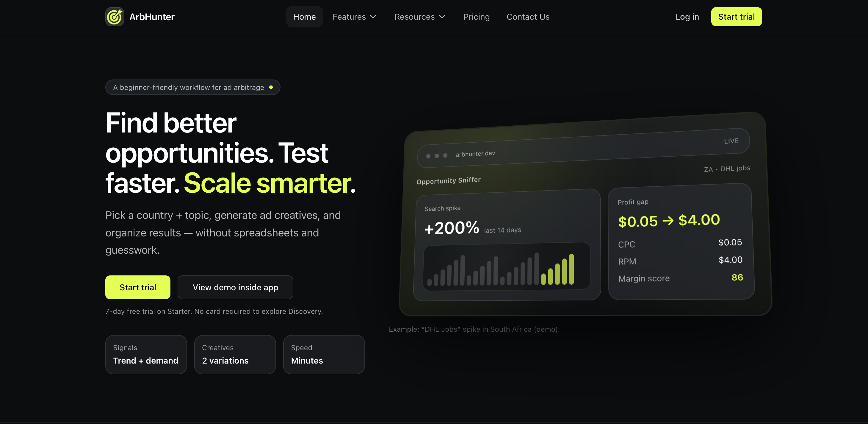The image size is (868, 424).
Task: Expand the Resources dropdown chevron
Action: click(442, 17)
